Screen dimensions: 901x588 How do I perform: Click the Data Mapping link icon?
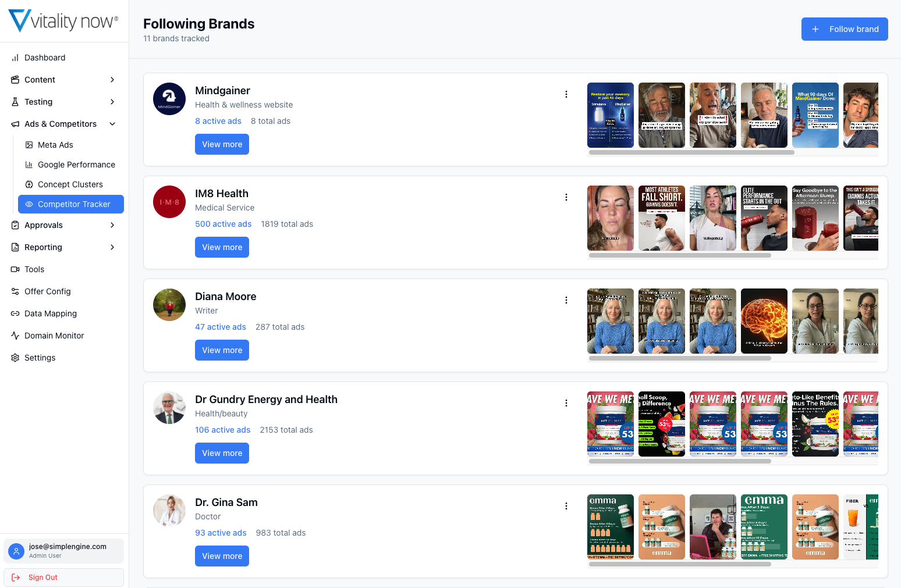15,313
